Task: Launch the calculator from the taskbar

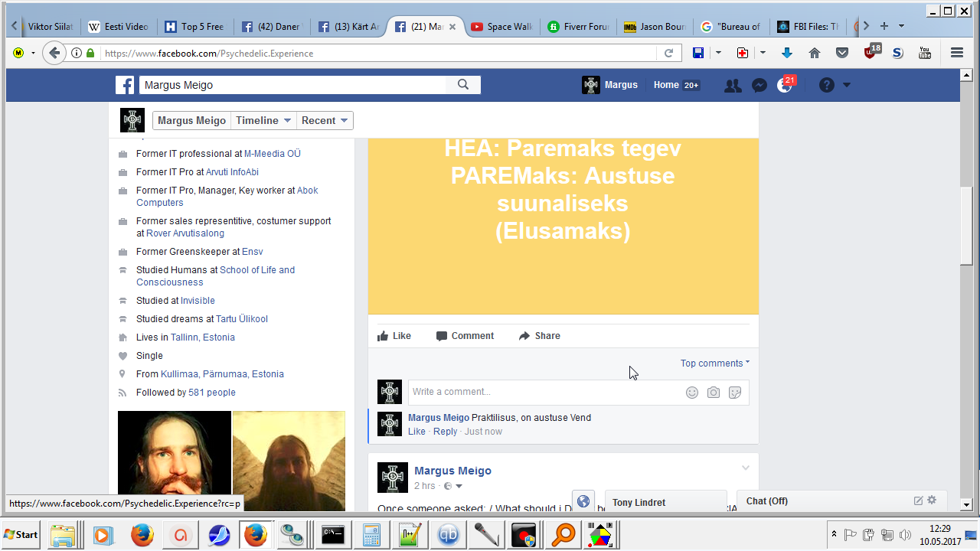Action: click(372, 534)
